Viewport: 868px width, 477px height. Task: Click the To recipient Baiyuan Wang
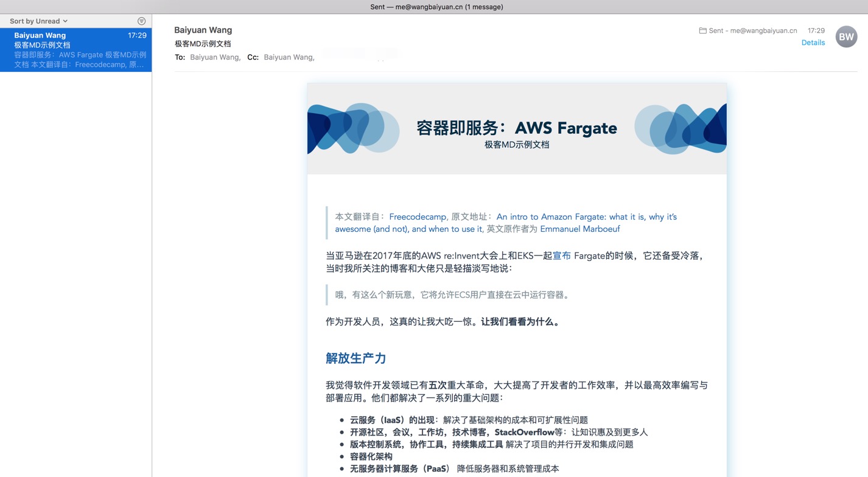tap(215, 57)
